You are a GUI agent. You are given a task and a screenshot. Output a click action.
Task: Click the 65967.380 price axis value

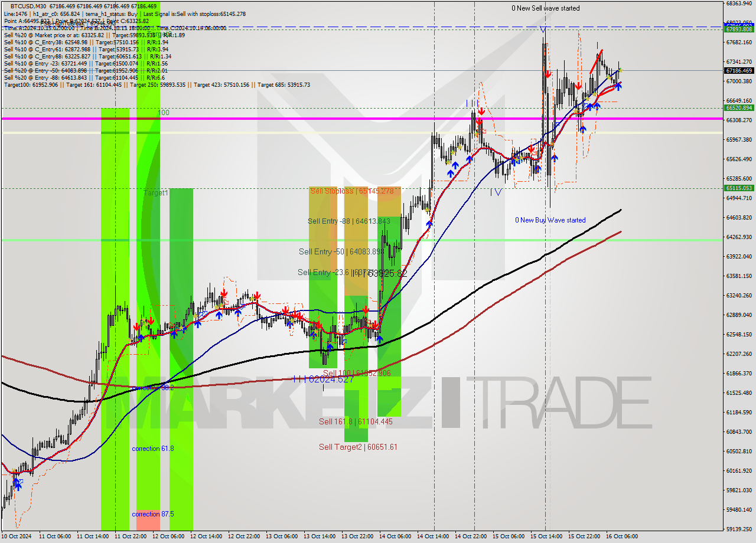[738, 139]
